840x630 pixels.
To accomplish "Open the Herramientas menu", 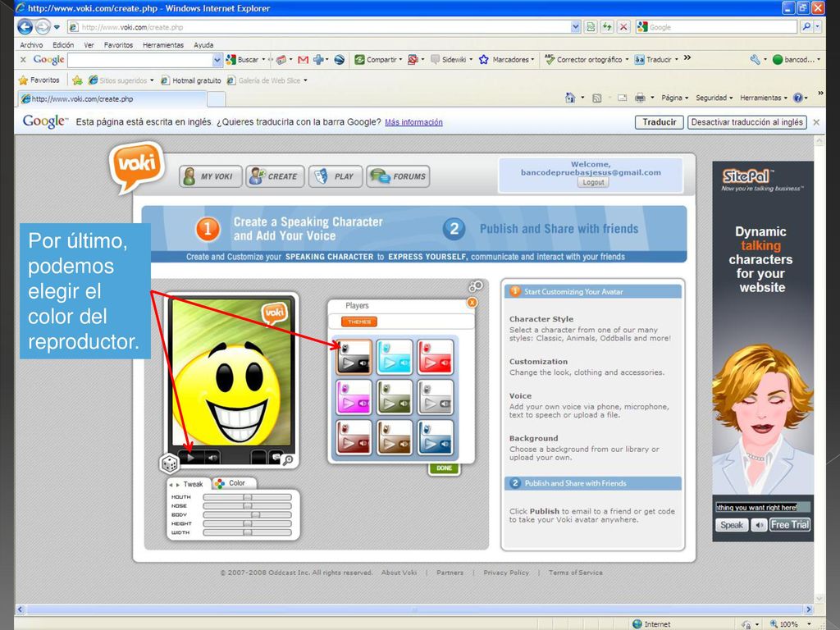I will [163, 45].
